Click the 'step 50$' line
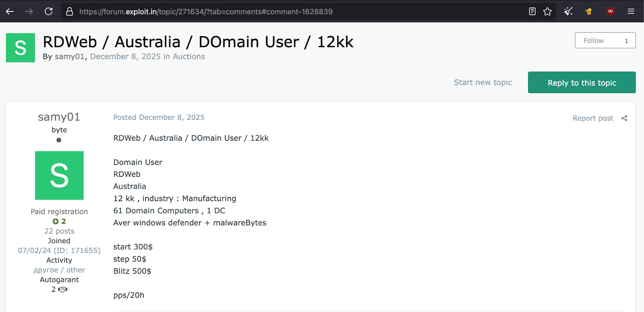Image resolution: width=644 pixels, height=312 pixels. [130, 259]
